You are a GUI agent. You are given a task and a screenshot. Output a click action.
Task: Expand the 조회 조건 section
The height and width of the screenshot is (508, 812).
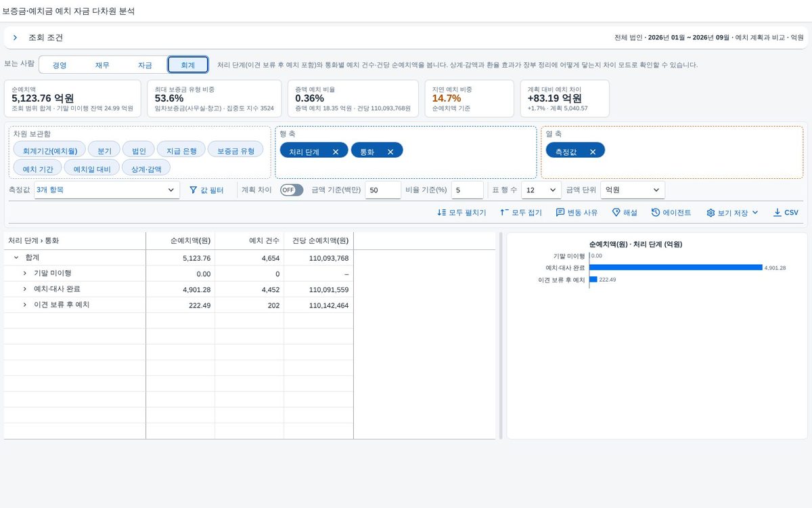[16, 38]
